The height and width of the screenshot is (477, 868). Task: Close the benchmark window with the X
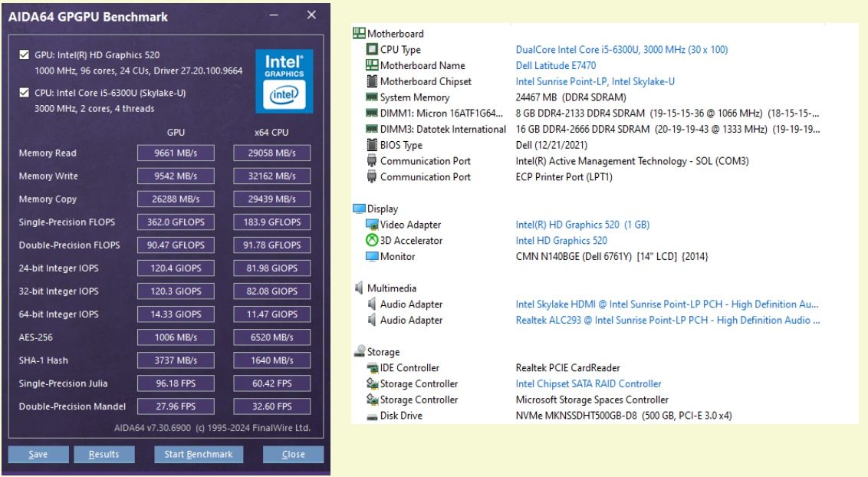(x=311, y=15)
